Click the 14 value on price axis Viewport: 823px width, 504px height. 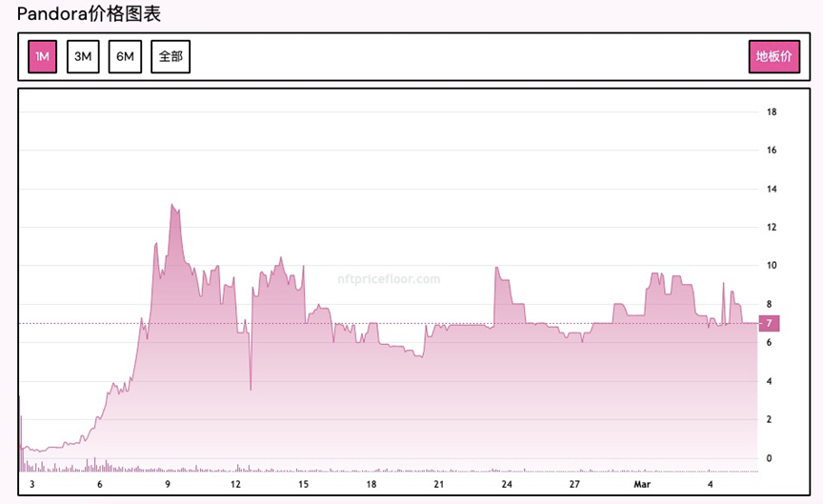[x=773, y=189]
